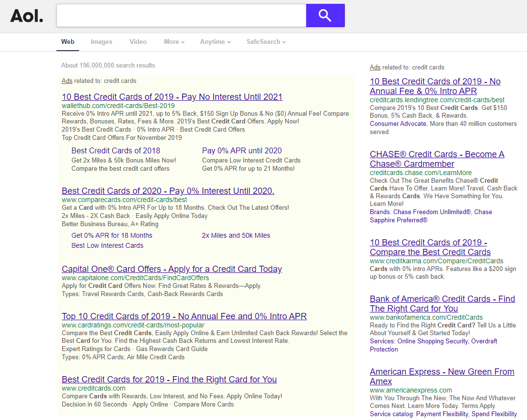The width and height of the screenshot is (527, 420).
Task: Open WalletHub 10 Best Credit Cards link
Action: tap(172, 97)
